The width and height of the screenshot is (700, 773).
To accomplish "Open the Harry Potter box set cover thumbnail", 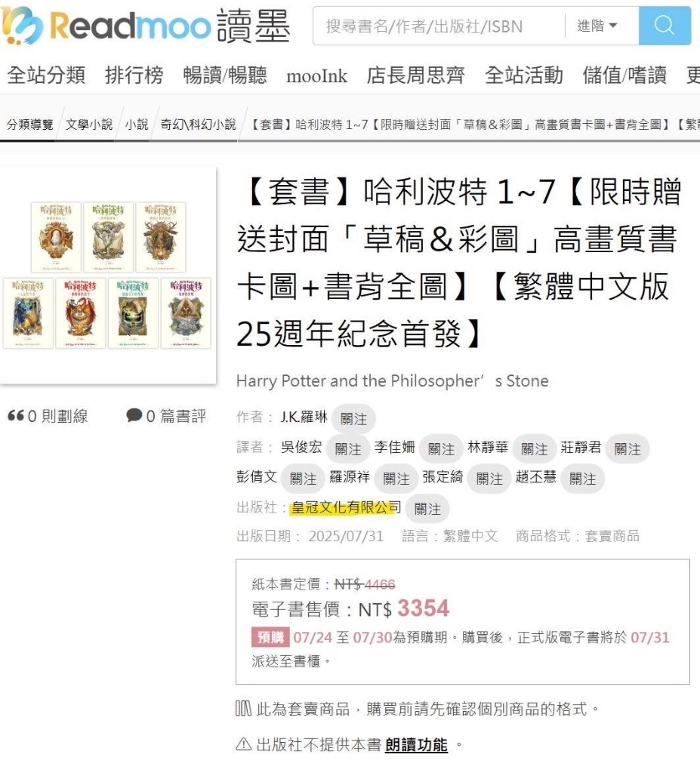I will (x=107, y=275).
